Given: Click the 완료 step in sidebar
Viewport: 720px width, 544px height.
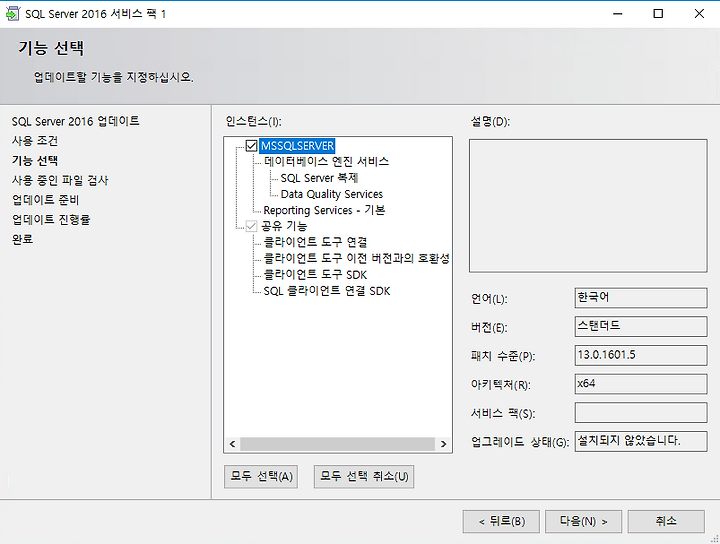Looking at the screenshot, I should pyautogui.click(x=22, y=240).
